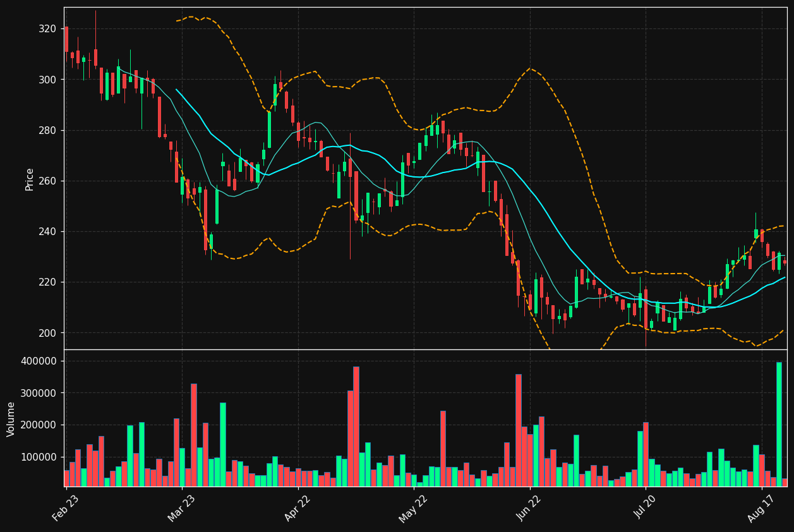Click the 240 price axis label
The height and width of the screenshot is (532, 794).
[48, 231]
